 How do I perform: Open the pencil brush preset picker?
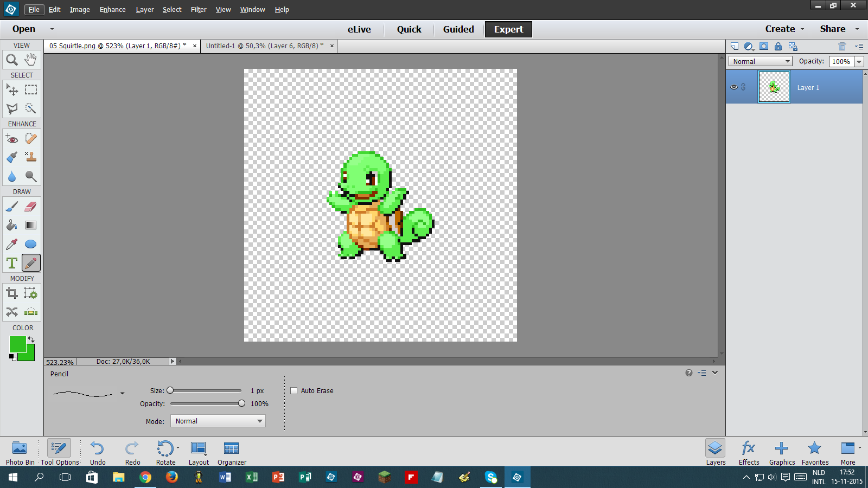click(x=122, y=393)
